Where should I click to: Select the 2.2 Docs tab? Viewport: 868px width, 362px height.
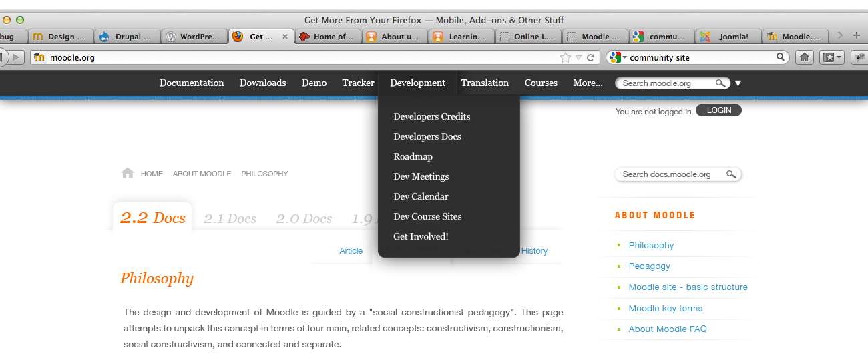click(x=153, y=218)
